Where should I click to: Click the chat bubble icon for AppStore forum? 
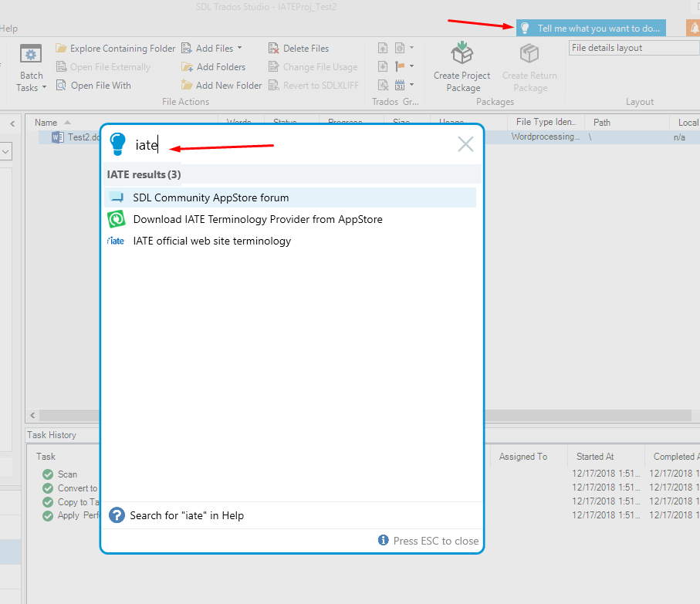(x=116, y=197)
